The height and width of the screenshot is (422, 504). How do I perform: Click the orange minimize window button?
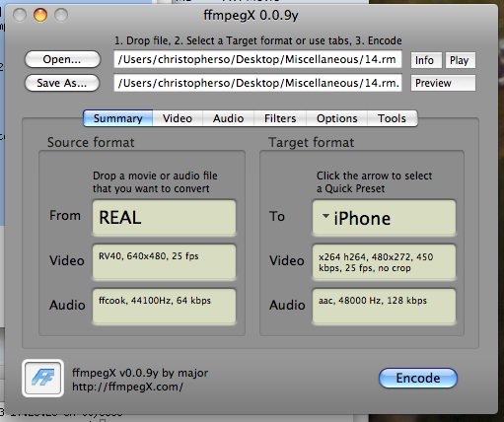[x=40, y=15]
